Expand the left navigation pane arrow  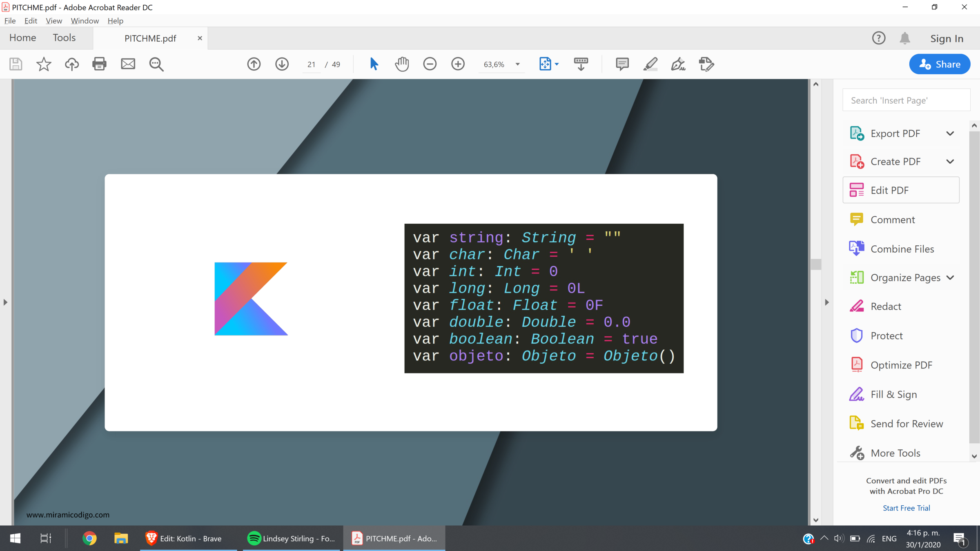click(5, 302)
